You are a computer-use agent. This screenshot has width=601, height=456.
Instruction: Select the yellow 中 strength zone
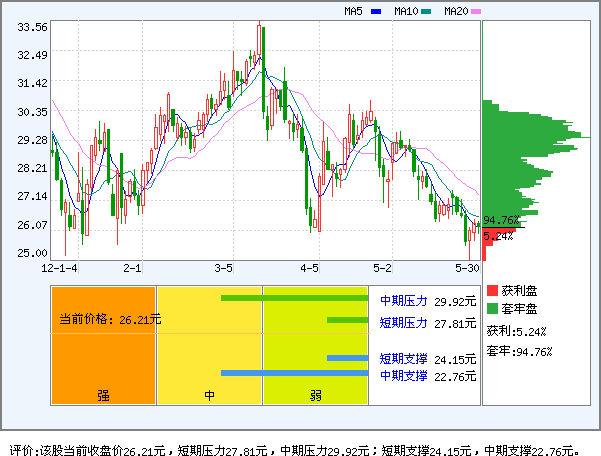point(209,345)
